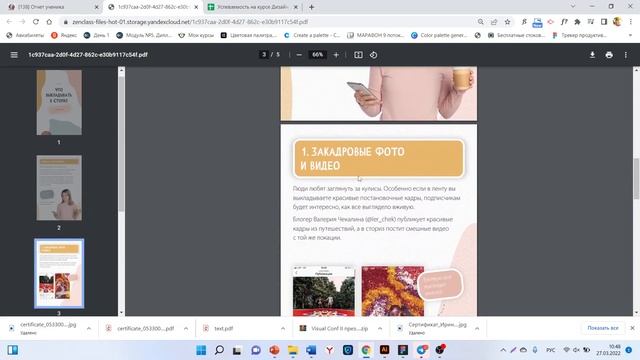Switch to the 'Успеваемость на курсе' tab
The width and height of the screenshot is (640, 360).
coord(253,7)
